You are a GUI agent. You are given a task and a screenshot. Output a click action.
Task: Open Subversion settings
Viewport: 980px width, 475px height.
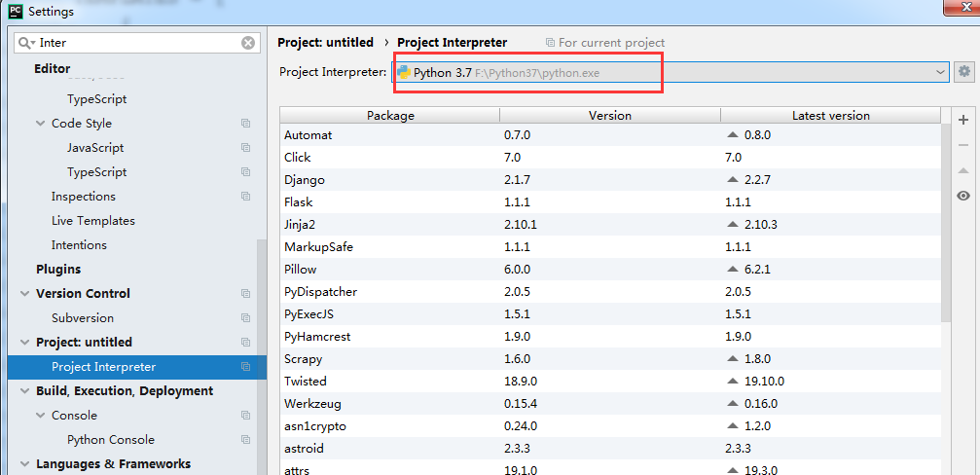pos(83,317)
